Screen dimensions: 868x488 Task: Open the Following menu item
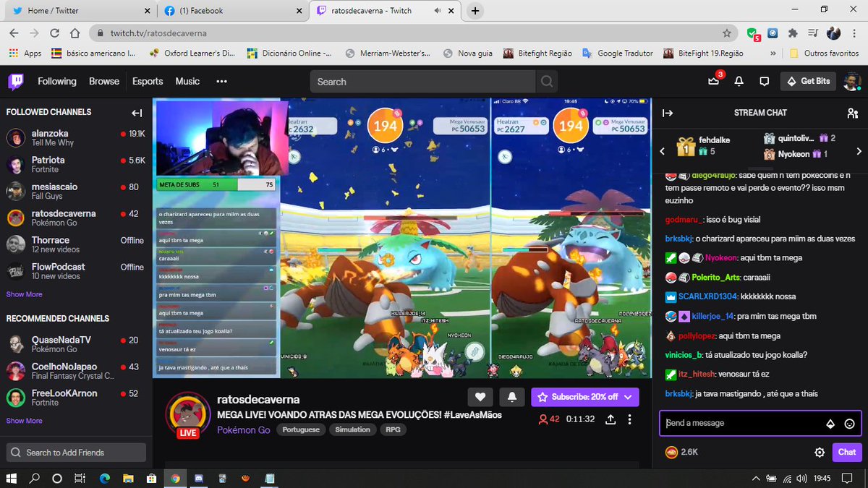coord(57,82)
